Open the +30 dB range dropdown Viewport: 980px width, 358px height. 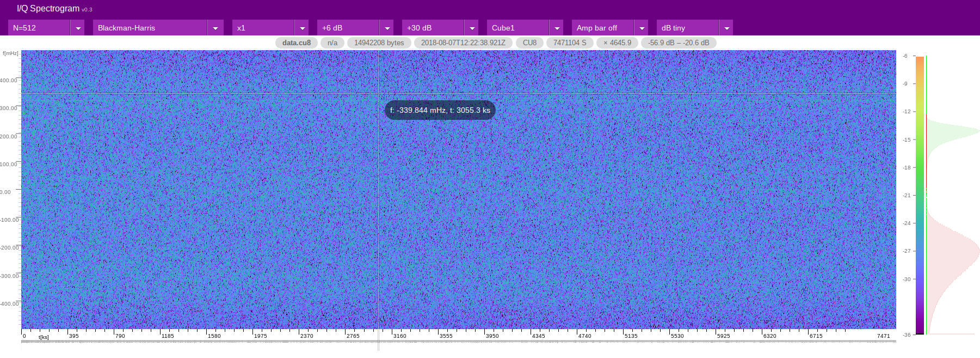pos(440,28)
